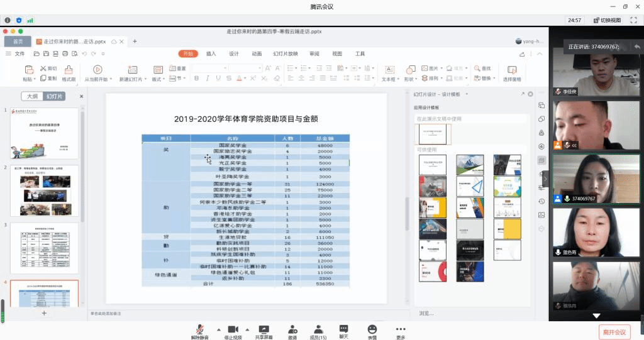The width and height of the screenshot is (644, 340).
Task: Toggle the camera with 停止视频
Action: [x=233, y=332]
